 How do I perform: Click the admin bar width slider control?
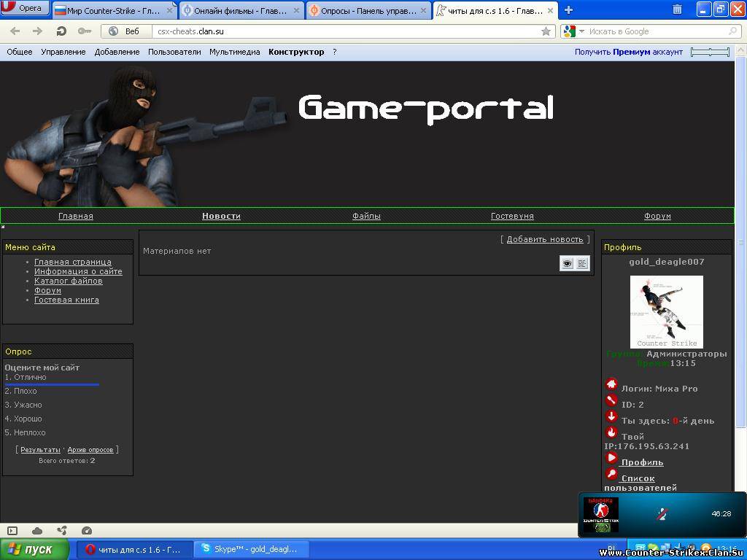710,52
